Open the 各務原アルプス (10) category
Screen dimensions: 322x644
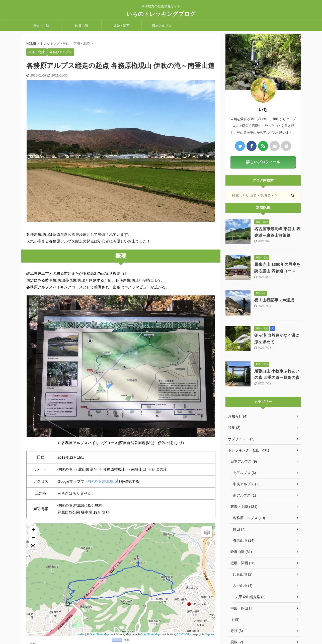266,518
